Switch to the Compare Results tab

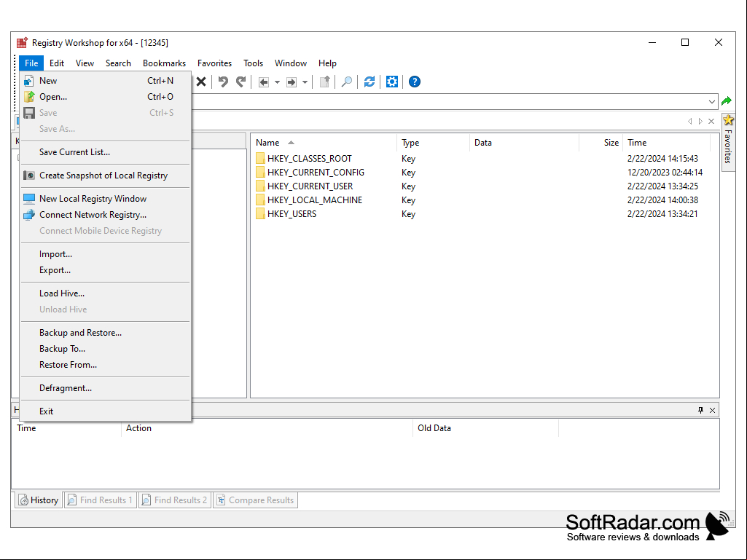click(255, 500)
